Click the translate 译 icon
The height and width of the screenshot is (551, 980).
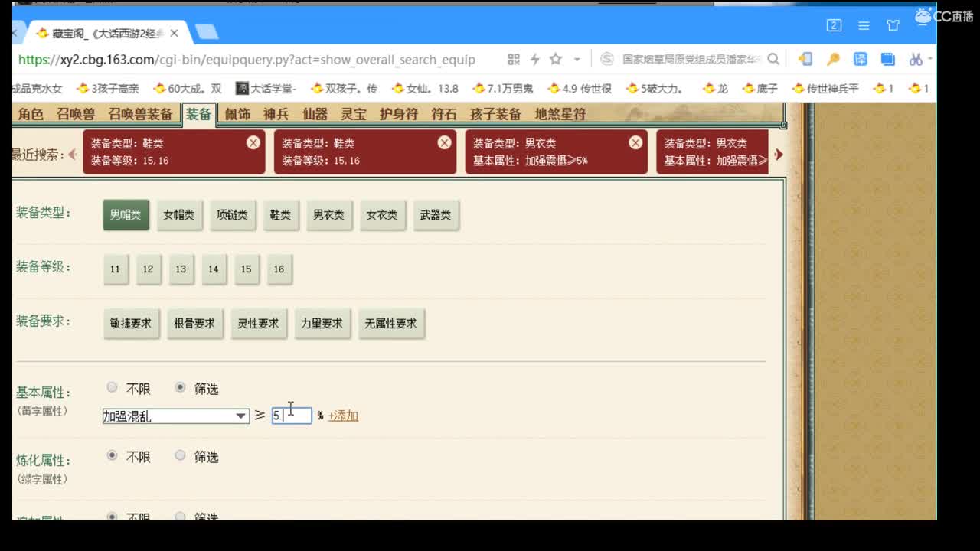(861, 59)
